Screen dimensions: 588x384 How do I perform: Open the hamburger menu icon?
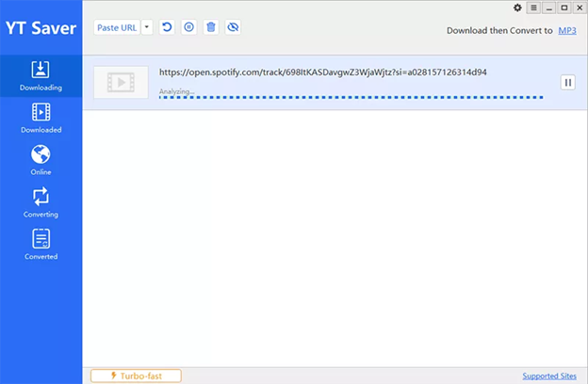tap(533, 8)
